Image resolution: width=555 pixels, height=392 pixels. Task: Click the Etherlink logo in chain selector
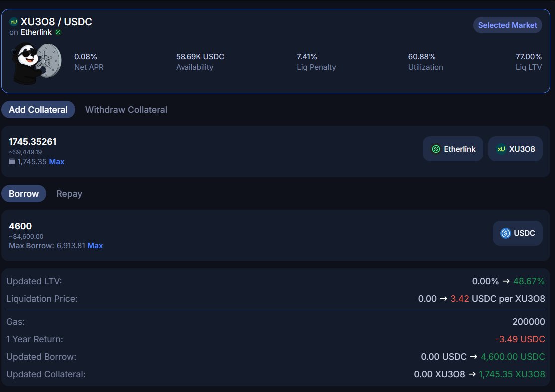(436, 149)
